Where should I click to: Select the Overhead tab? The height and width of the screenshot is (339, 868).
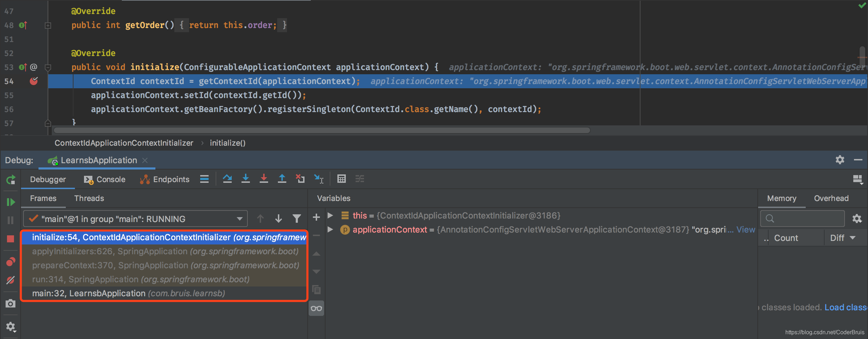831,198
